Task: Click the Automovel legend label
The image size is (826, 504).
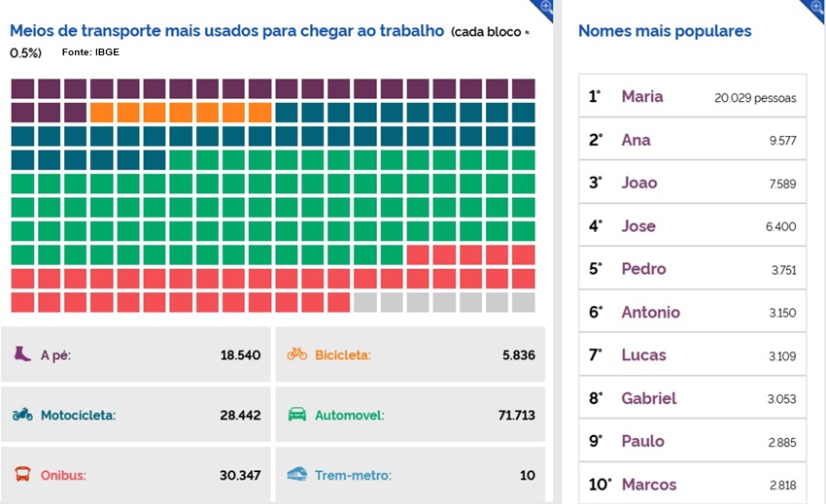Action: (349, 415)
